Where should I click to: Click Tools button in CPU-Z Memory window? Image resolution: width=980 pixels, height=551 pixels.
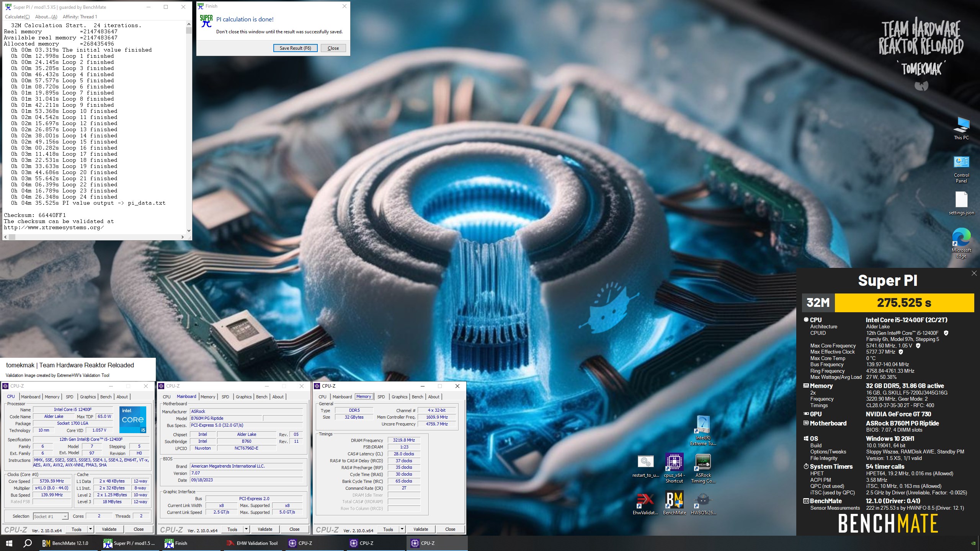(x=388, y=529)
